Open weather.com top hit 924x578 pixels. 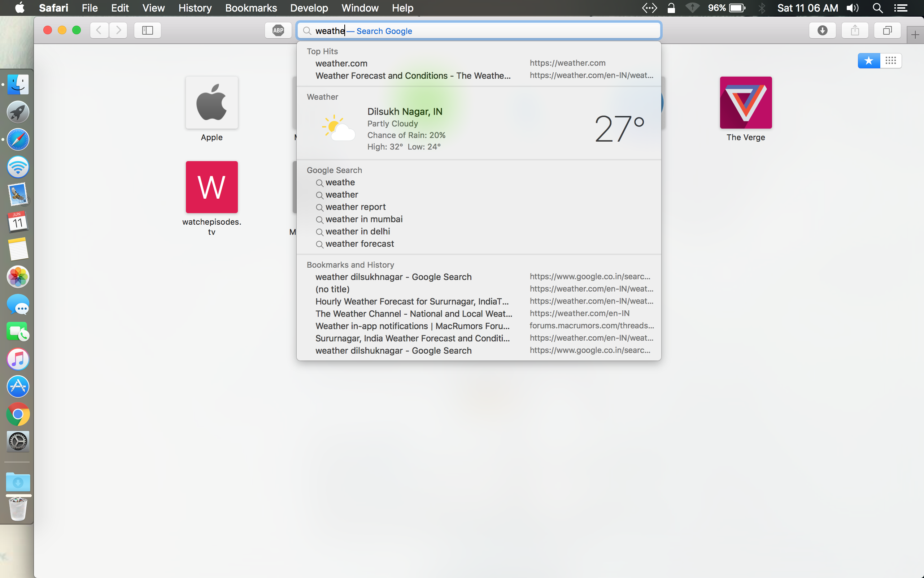(479, 63)
